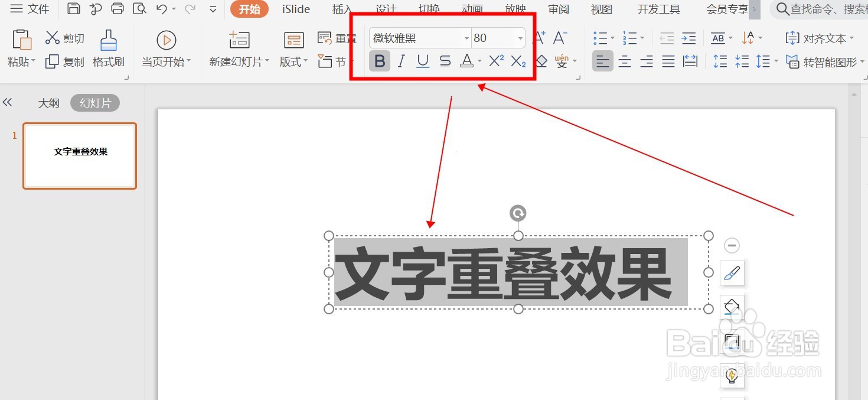Screen dimensions: 868x400
Task: Expand the customize quick access toolbar arrow
Action: coord(213,9)
